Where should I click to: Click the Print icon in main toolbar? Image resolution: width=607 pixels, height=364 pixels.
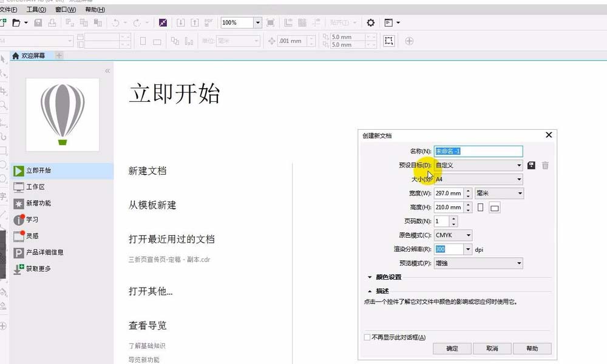click(52, 23)
